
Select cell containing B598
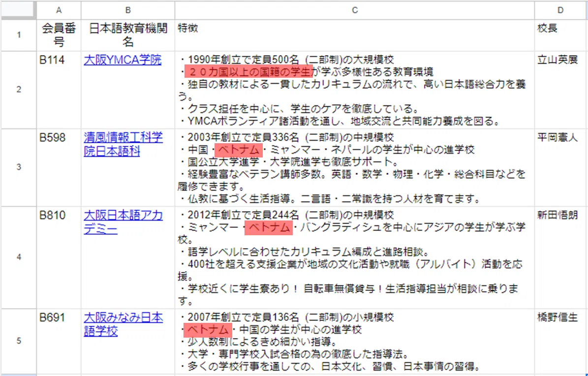point(59,167)
